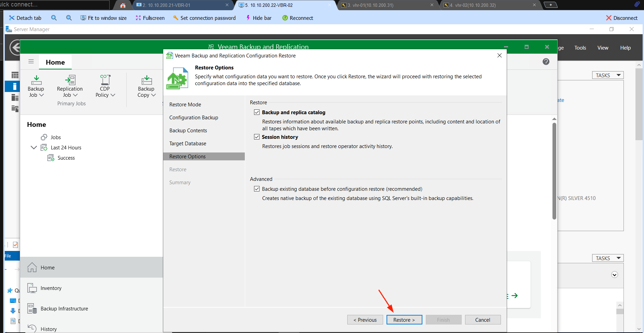This screenshot has width=644, height=333.
Task: Open new connection tab plus button
Action: pos(550,5)
